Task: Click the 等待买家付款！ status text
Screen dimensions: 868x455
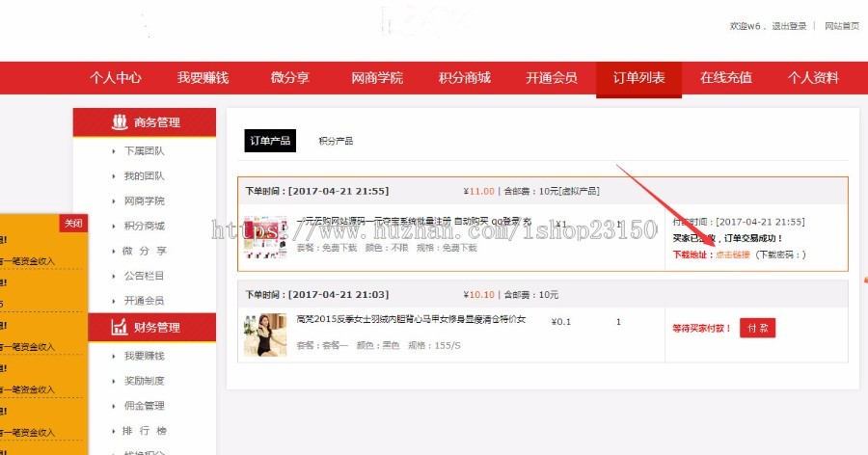Action: pos(701,329)
